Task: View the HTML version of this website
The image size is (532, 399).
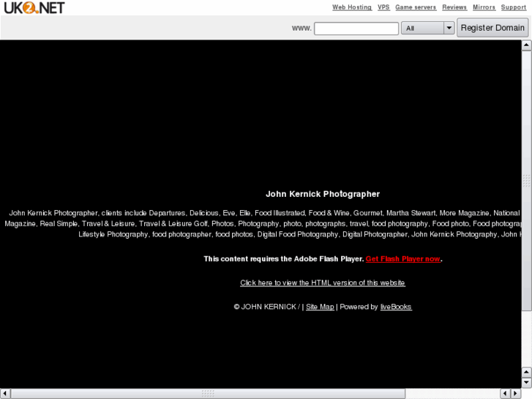Action: 322,283
